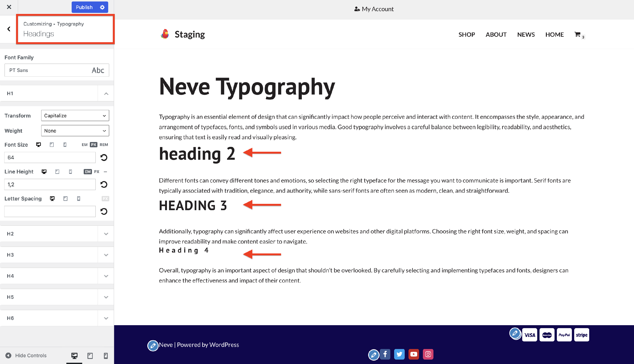Reset the Font Size value
Viewport: 634px width, 364px height.
pyautogui.click(x=104, y=157)
